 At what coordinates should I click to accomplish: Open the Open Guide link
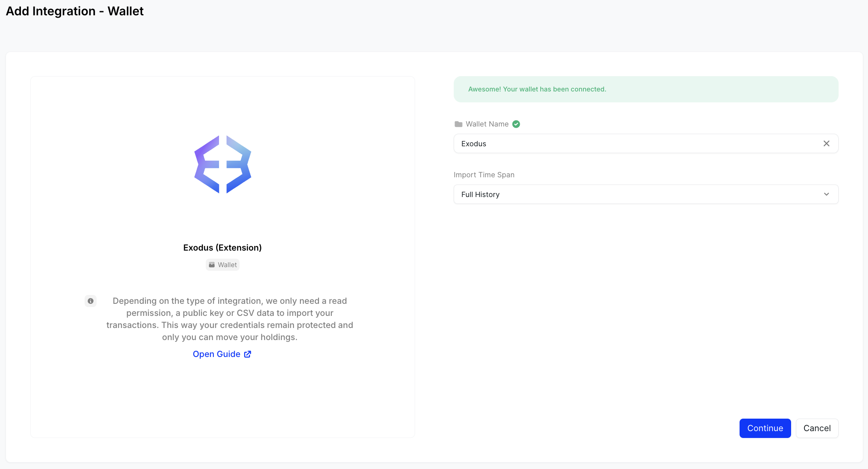[x=217, y=354]
